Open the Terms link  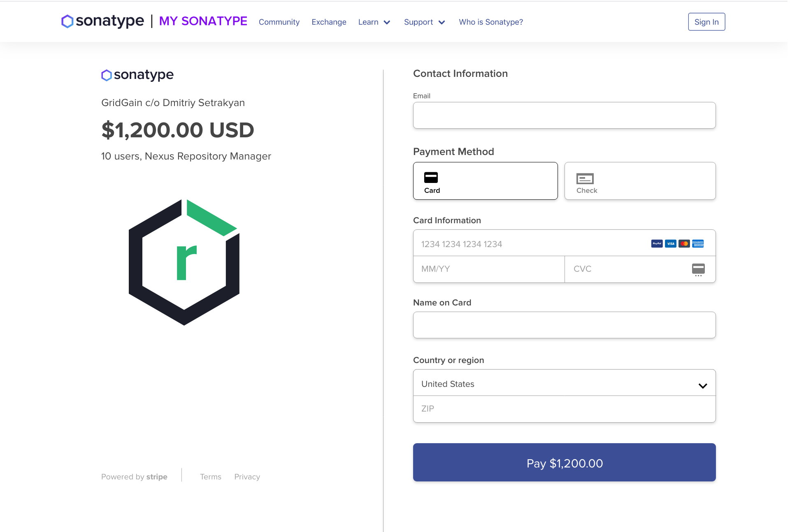click(211, 477)
